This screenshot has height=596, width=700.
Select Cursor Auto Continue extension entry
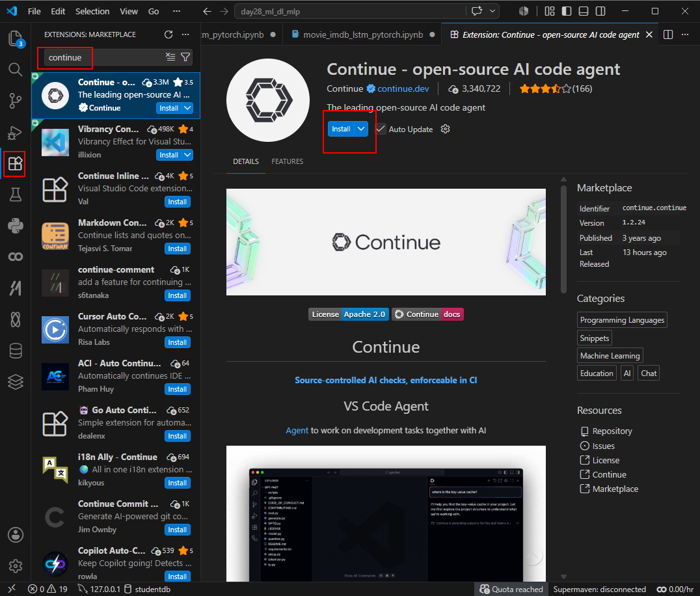pos(116,329)
